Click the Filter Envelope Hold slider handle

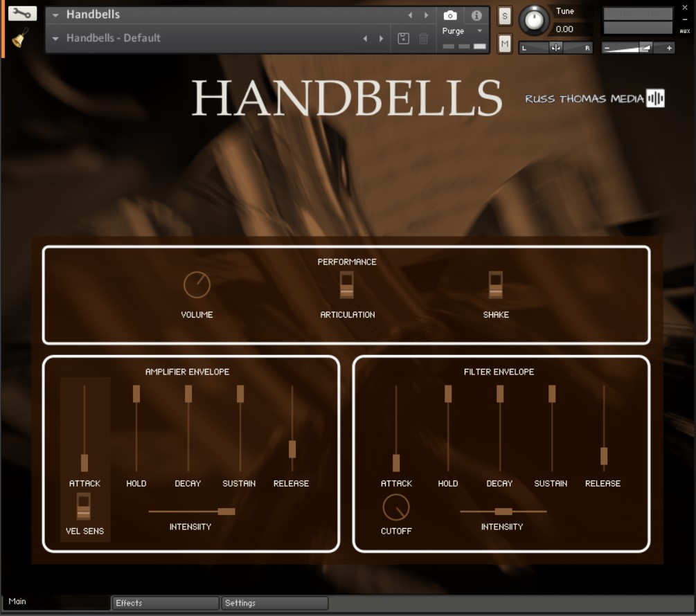point(448,394)
